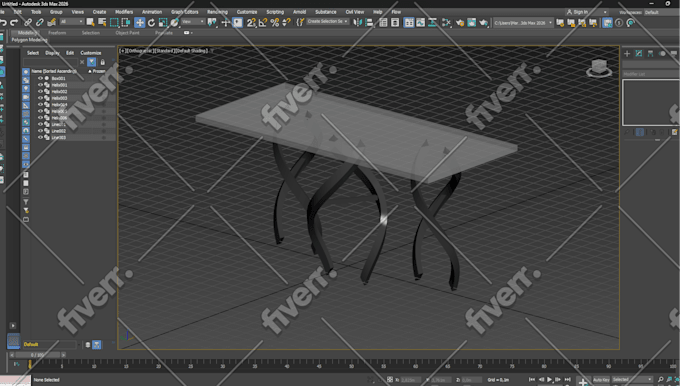680x386 pixels.
Task: Activate the Select and Rotate tool
Action: (151, 23)
